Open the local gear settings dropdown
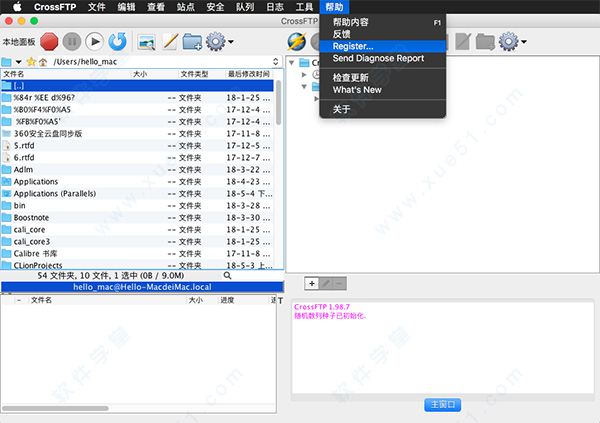Image resolution: width=600 pixels, height=423 pixels. (219, 41)
